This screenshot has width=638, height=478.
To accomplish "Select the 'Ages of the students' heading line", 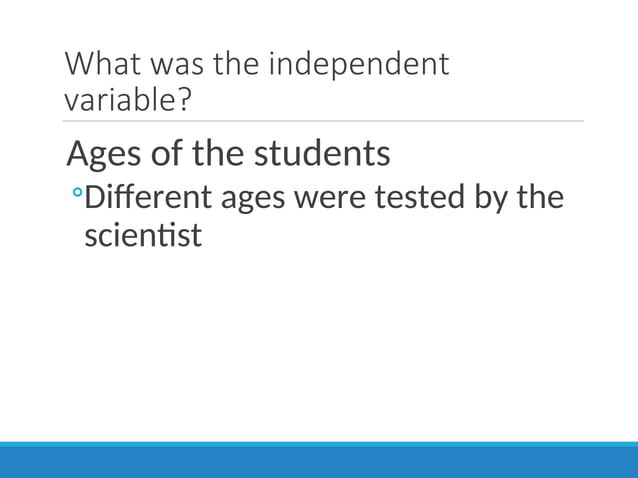I will pyautogui.click(x=228, y=154).
